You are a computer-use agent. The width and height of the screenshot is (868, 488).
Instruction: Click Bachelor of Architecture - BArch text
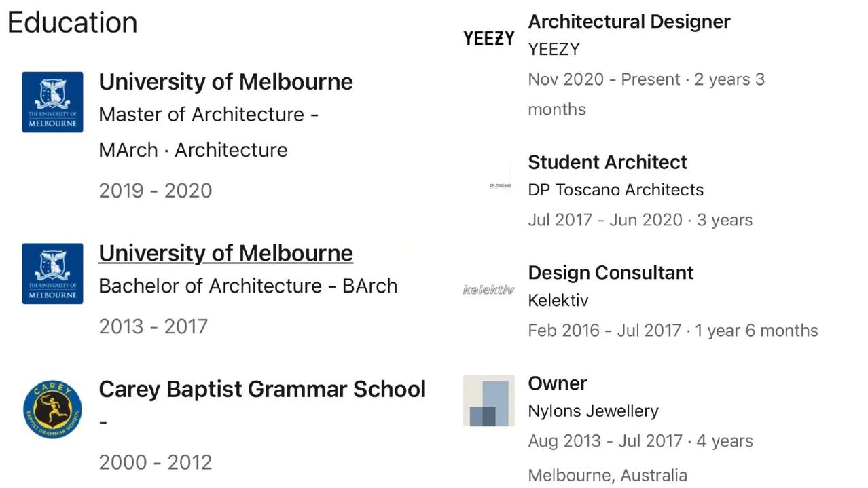coord(248,286)
